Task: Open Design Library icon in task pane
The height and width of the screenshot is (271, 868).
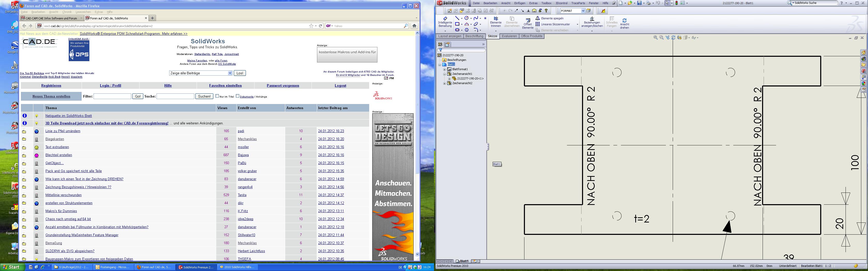Action: tap(863, 59)
